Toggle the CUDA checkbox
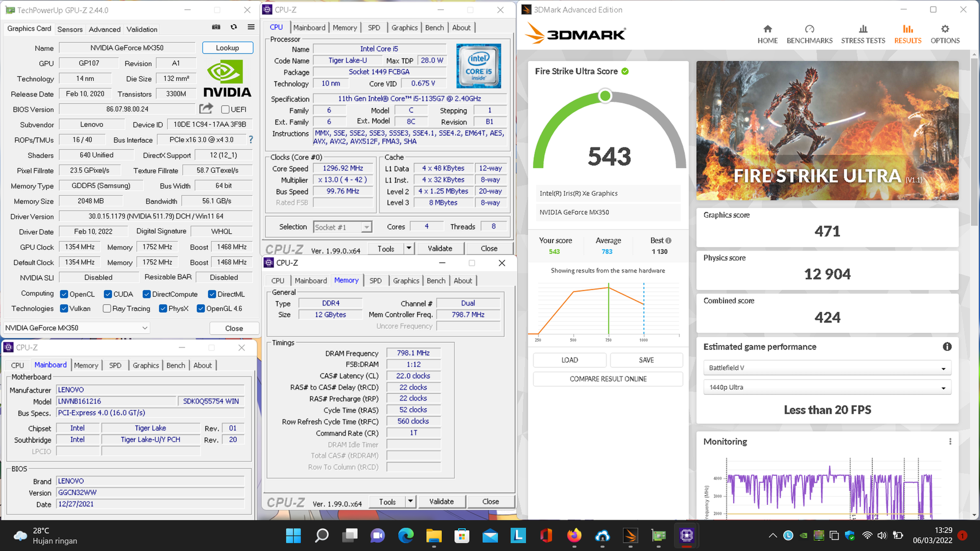Screen dimensions: 980x551 click(108, 294)
